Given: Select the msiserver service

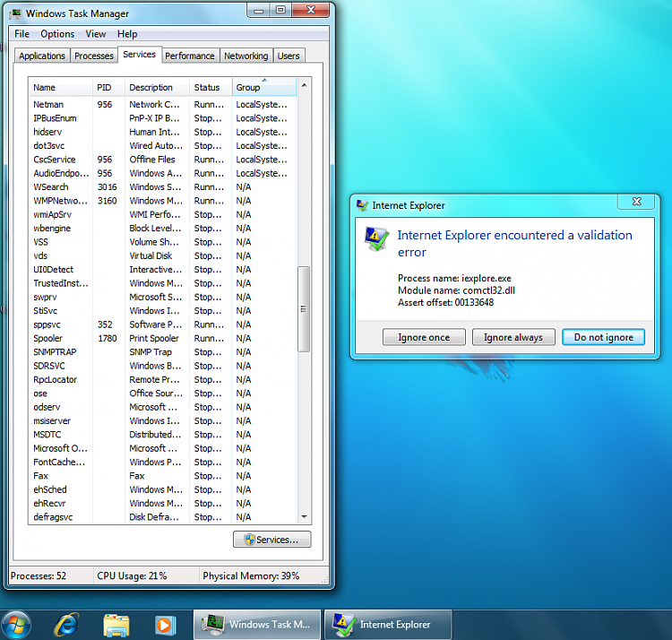Looking at the screenshot, I should pyautogui.click(x=163, y=421).
